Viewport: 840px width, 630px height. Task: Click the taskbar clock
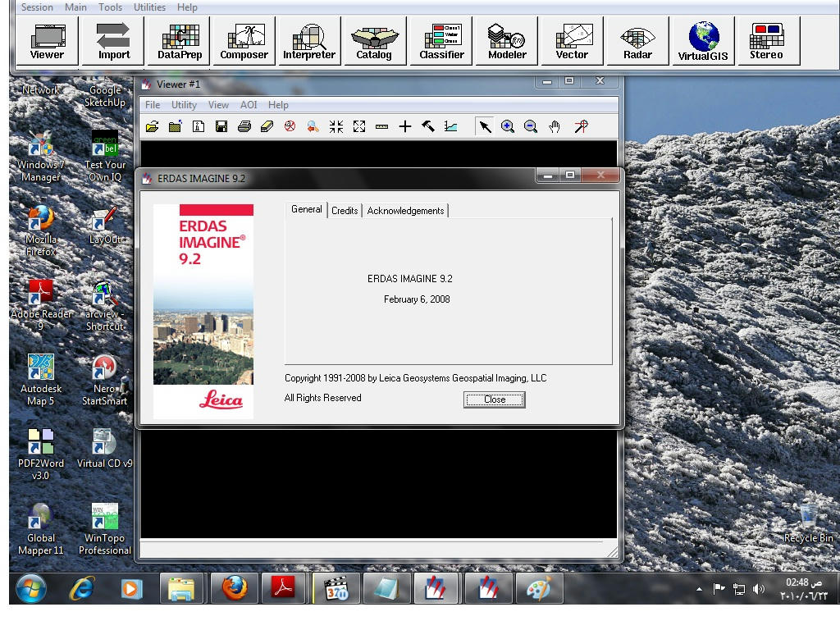[804, 589]
